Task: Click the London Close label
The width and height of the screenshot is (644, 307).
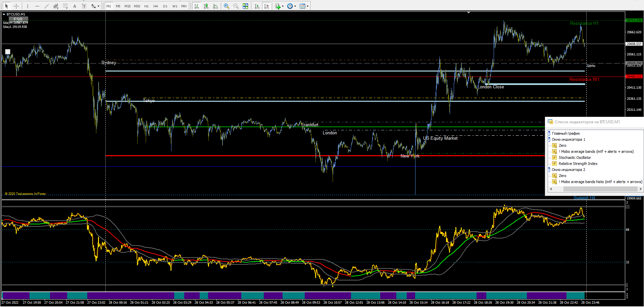Action: [x=491, y=87]
